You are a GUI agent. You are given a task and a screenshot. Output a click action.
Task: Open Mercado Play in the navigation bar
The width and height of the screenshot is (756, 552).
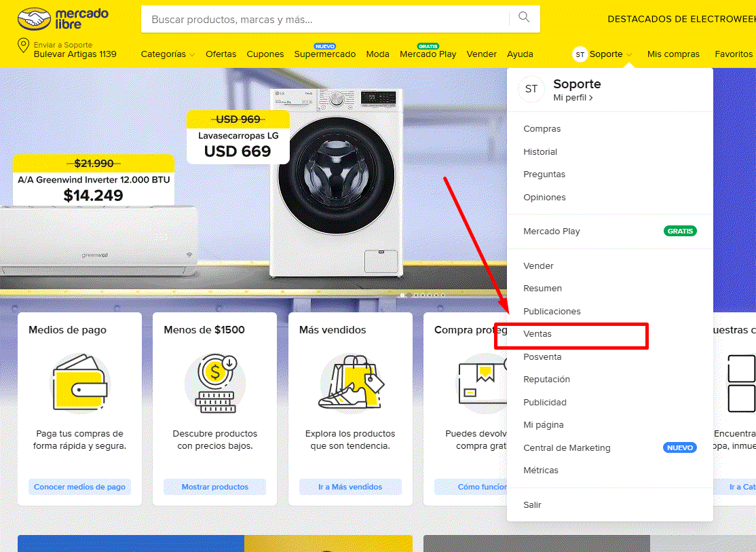coord(428,54)
